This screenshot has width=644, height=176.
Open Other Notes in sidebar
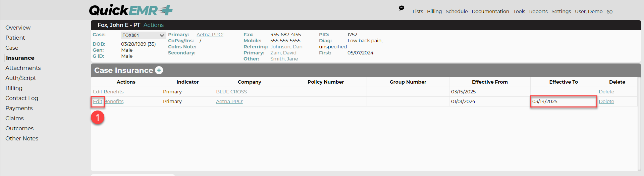[x=22, y=138]
